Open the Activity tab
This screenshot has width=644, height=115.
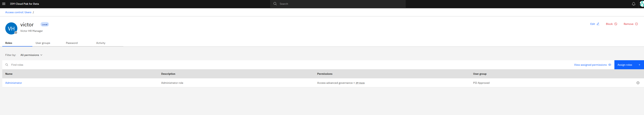pos(101,43)
